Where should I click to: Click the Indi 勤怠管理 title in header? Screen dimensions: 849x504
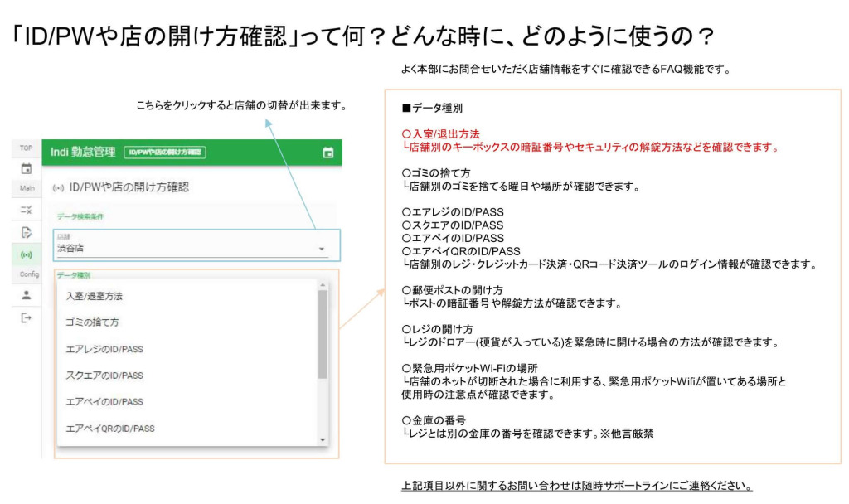[83, 153]
